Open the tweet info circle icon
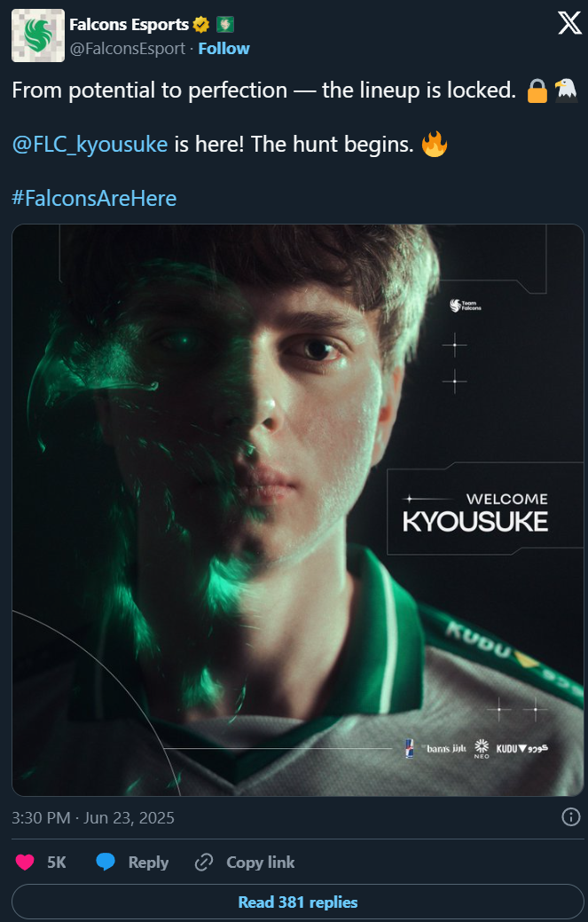The height and width of the screenshot is (922, 588). 571,816
